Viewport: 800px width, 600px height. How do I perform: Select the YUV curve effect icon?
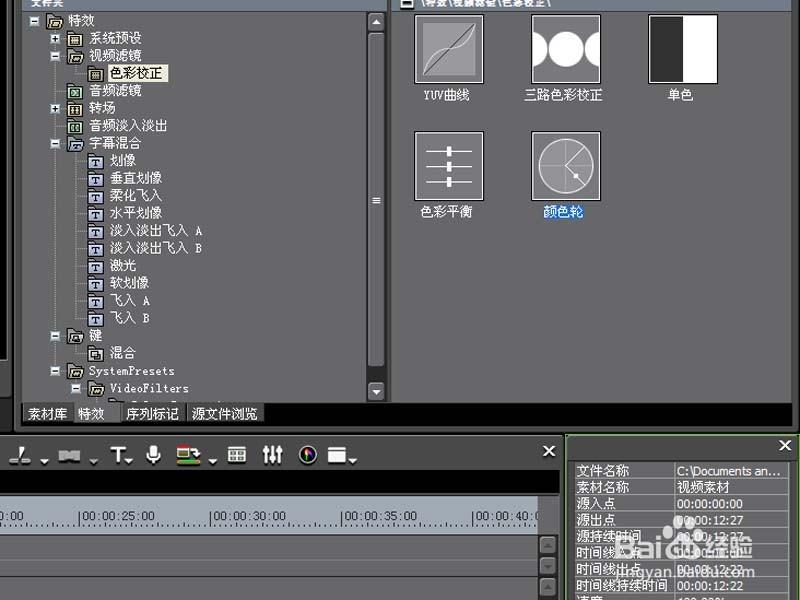pos(447,52)
